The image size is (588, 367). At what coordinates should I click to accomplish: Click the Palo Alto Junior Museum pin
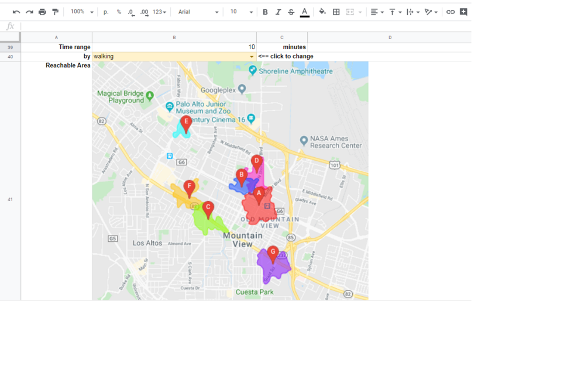click(x=170, y=107)
